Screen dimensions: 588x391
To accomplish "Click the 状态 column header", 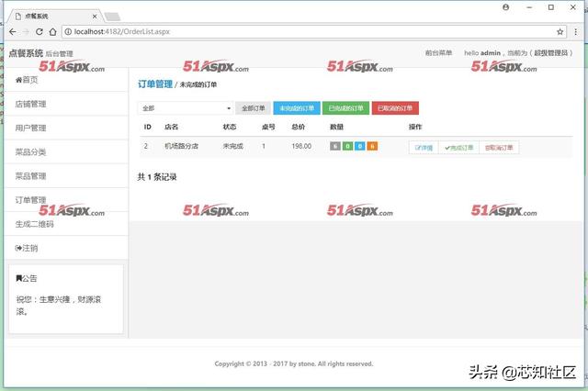I will 230,127.
